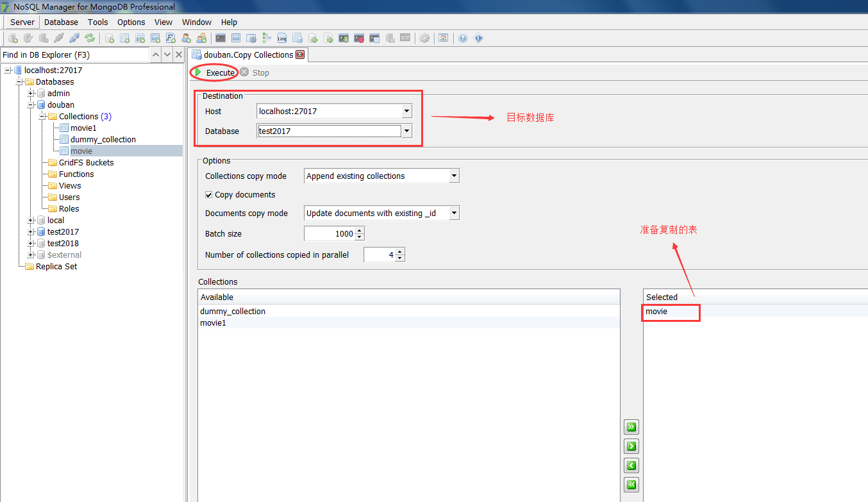Click the Add New User icon
868x502 pixels.
click(187, 38)
